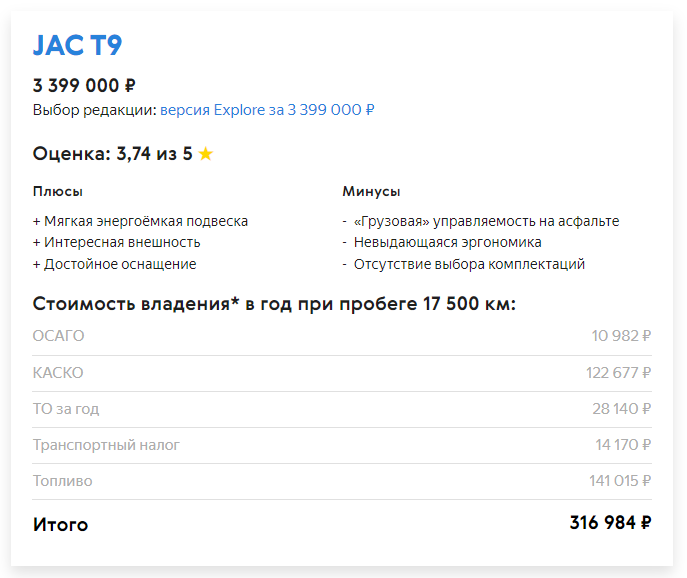Select 'Отсутствие выбора комплектаций' line
Viewport: 687px width, 578px height.
464,264
